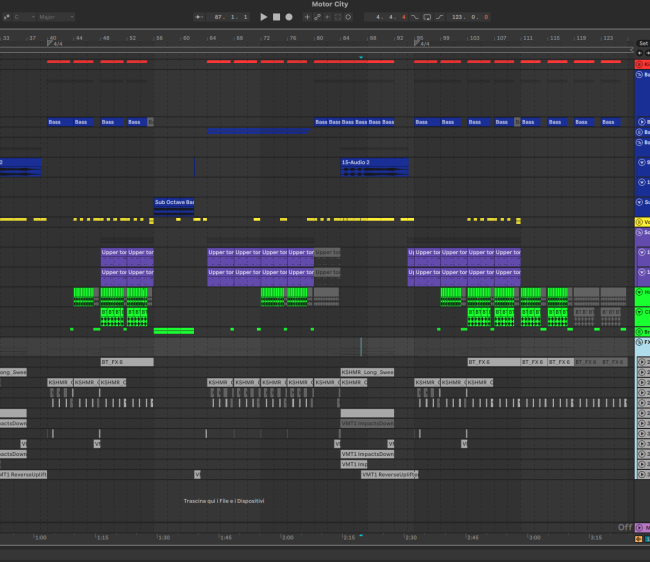Click the VMT1 ReverseUplifter clip at left
Screen dimensions: 650x562
[x=22, y=474]
